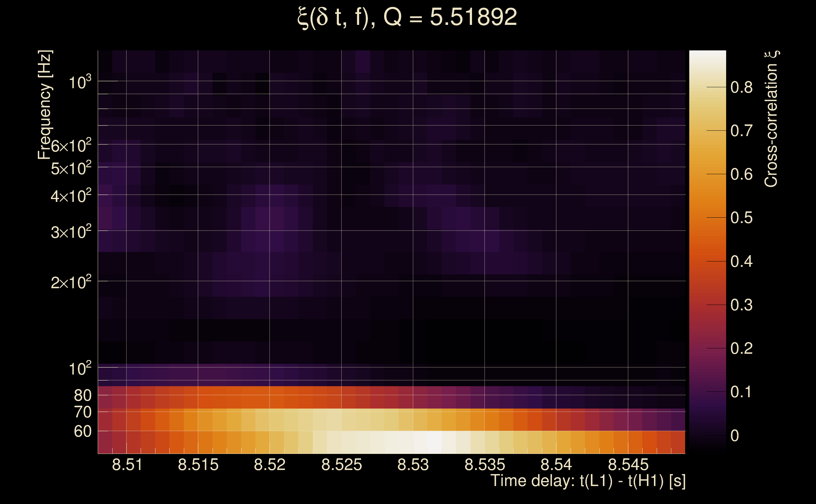Click the color bar at the 0.2 level
Image resolution: width=816 pixels, height=504 pixels.
click(707, 348)
